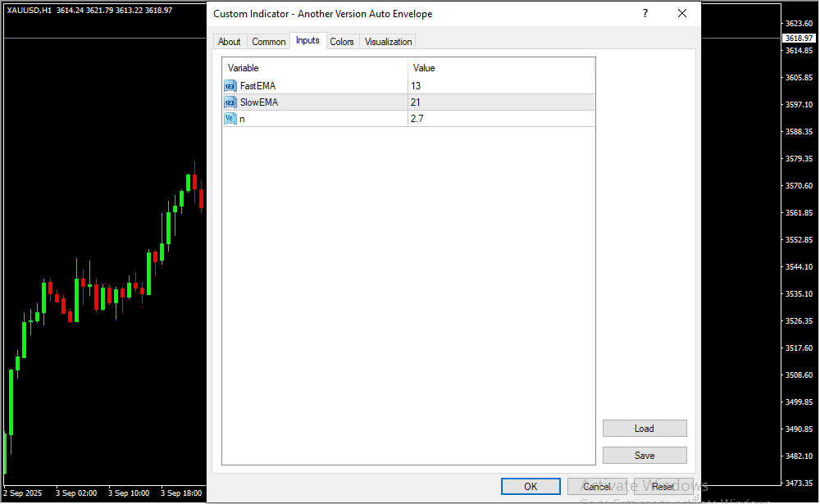Open the Visualization tab
This screenshot has height=504, width=820.
coord(389,42)
